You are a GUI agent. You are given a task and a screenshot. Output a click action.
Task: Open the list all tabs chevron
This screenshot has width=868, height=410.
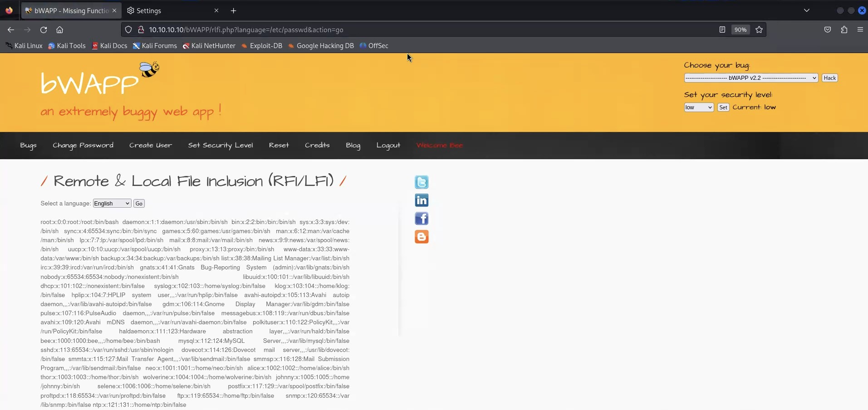point(807,10)
